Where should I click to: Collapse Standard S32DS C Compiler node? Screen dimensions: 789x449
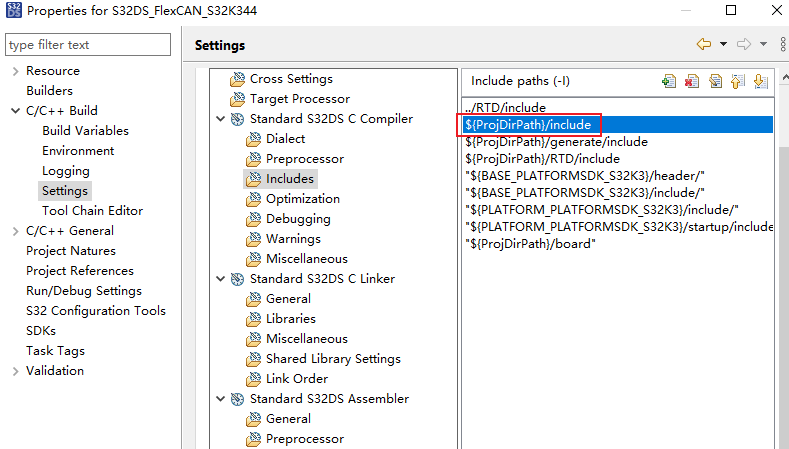pos(220,119)
